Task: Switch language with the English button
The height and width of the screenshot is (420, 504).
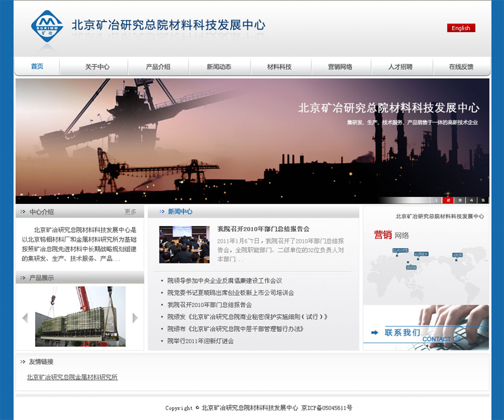Action: point(461,28)
